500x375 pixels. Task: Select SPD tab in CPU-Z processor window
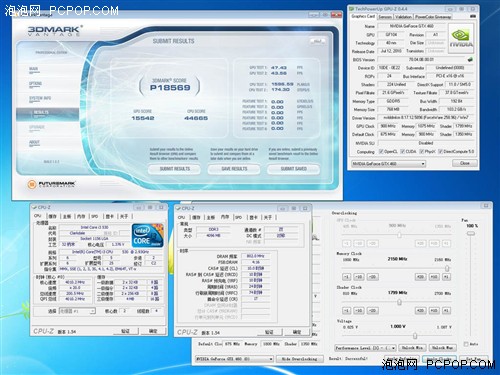pyautogui.click(x=95, y=217)
